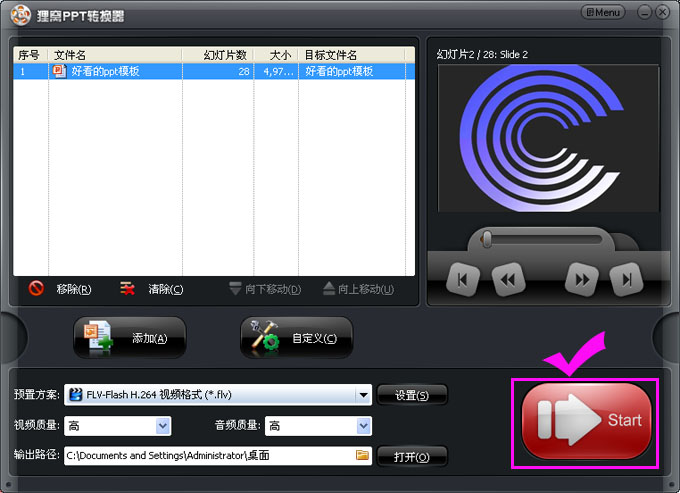Click the application logo icon in title bar
The width and height of the screenshot is (680, 493).
[20, 16]
